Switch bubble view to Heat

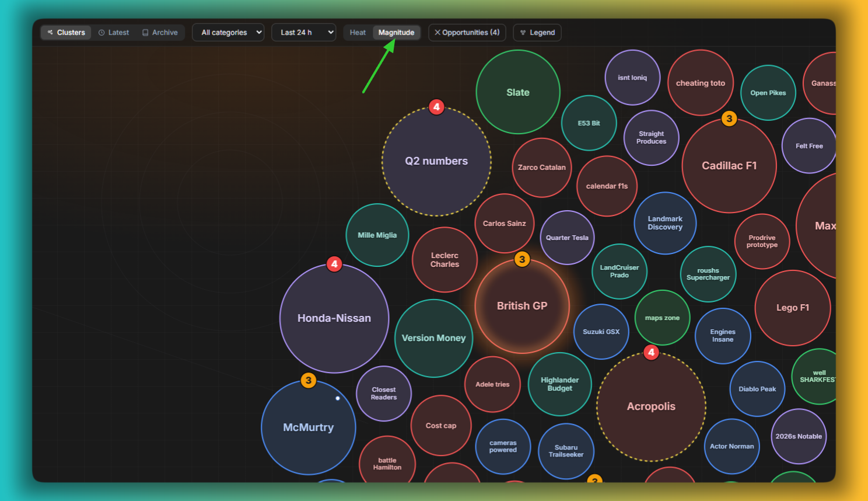[x=358, y=33]
